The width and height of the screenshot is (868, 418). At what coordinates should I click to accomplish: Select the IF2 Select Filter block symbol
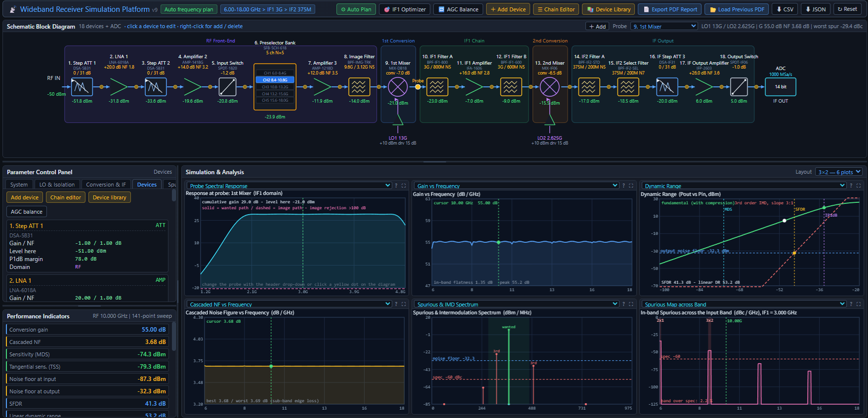tap(628, 87)
